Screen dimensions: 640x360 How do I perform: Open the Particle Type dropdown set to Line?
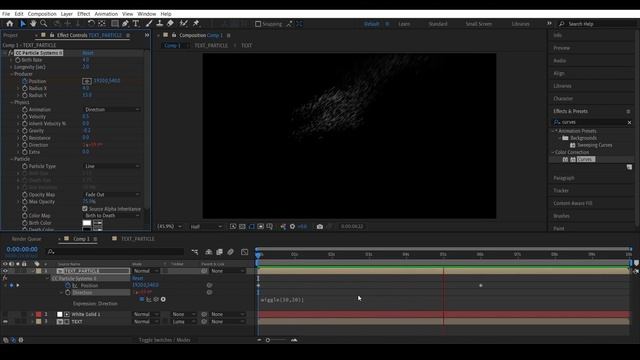pyautogui.click(x=112, y=167)
